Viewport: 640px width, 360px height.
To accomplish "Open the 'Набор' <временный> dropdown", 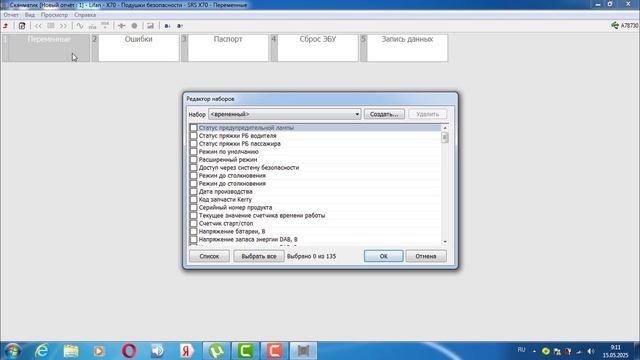I will (x=284, y=114).
